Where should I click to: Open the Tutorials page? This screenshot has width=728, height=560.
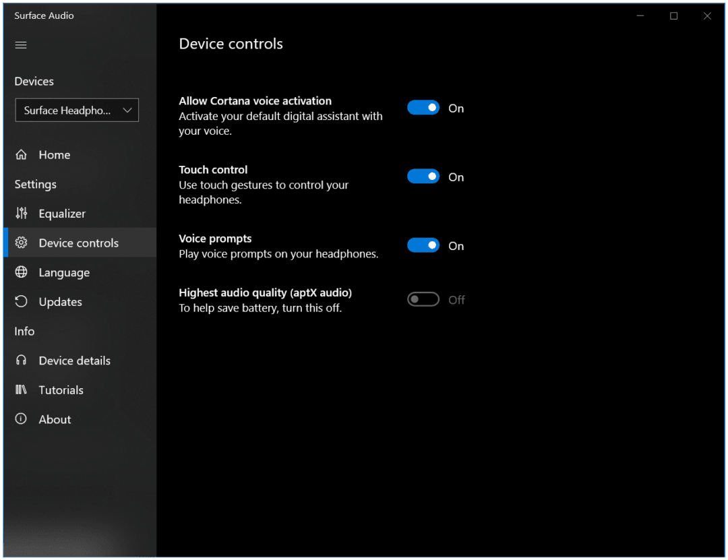click(x=61, y=390)
